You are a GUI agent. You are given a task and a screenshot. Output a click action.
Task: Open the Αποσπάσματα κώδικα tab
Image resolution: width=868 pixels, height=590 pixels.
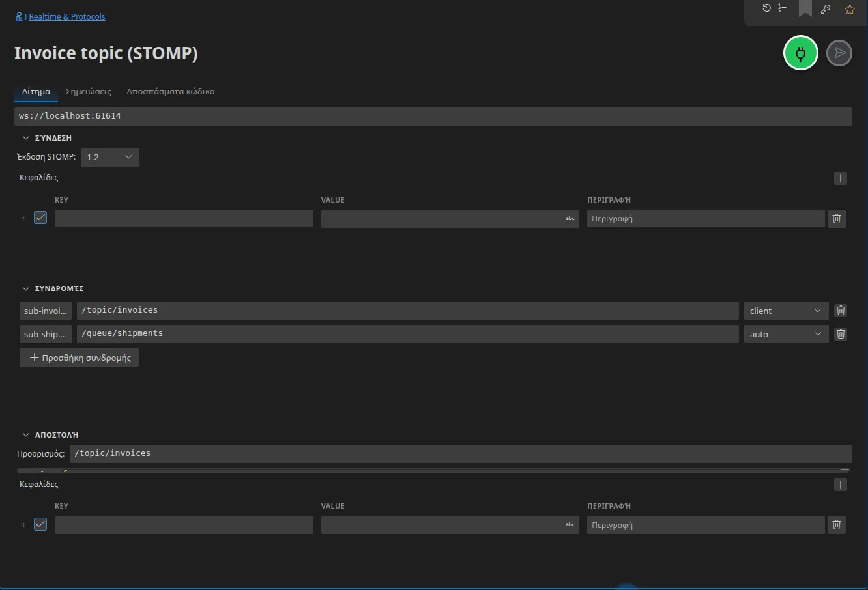[171, 92]
